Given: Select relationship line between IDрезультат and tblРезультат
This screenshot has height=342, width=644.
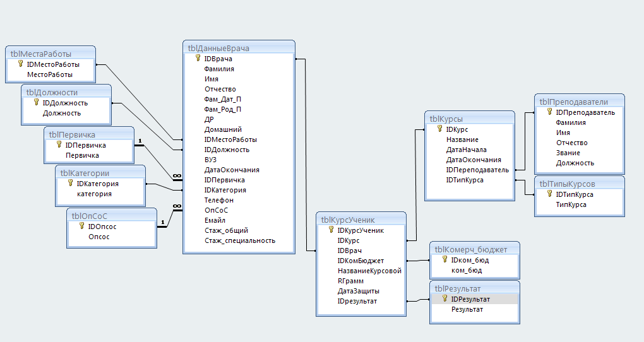Looking at the screenshot, I should coord(418,300).
